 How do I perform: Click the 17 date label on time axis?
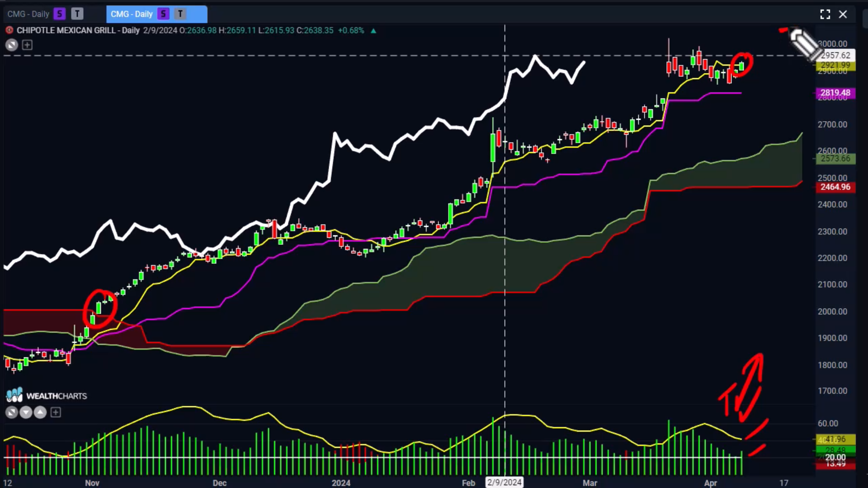pos(784,483)
